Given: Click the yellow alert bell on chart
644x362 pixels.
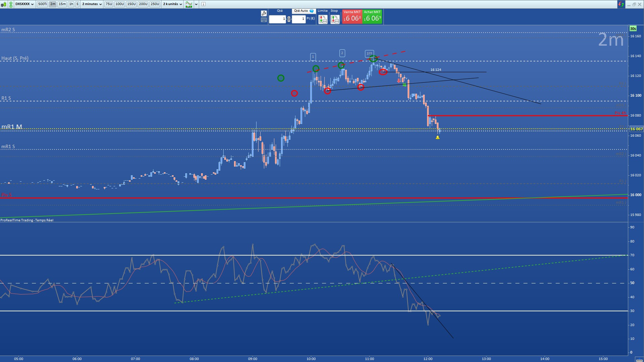Looking at the screenshot, I should click(438, 137).
